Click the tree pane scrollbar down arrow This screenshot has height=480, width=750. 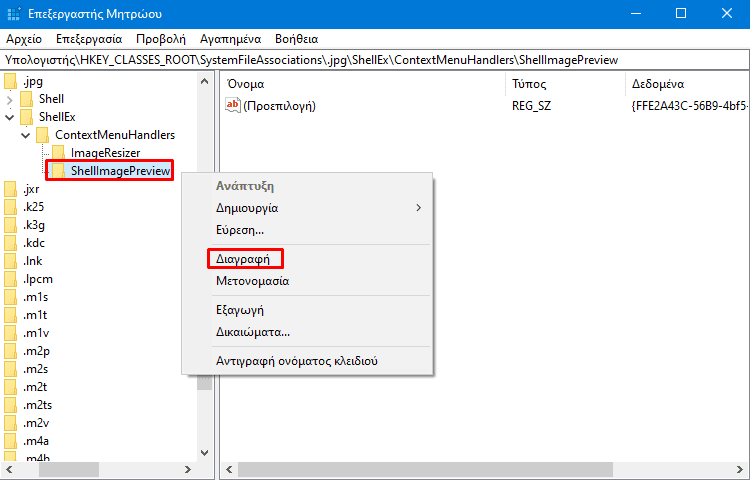(x=205, y=452)
